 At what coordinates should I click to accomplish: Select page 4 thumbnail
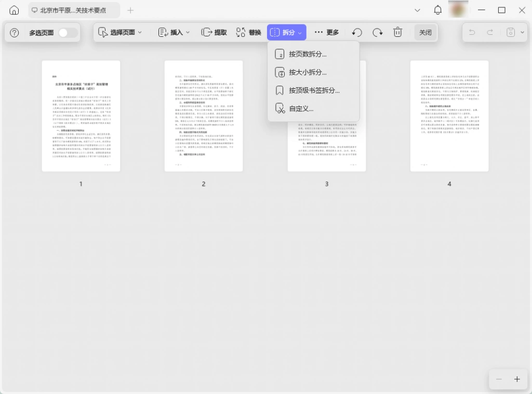click(x=449, y=116)
